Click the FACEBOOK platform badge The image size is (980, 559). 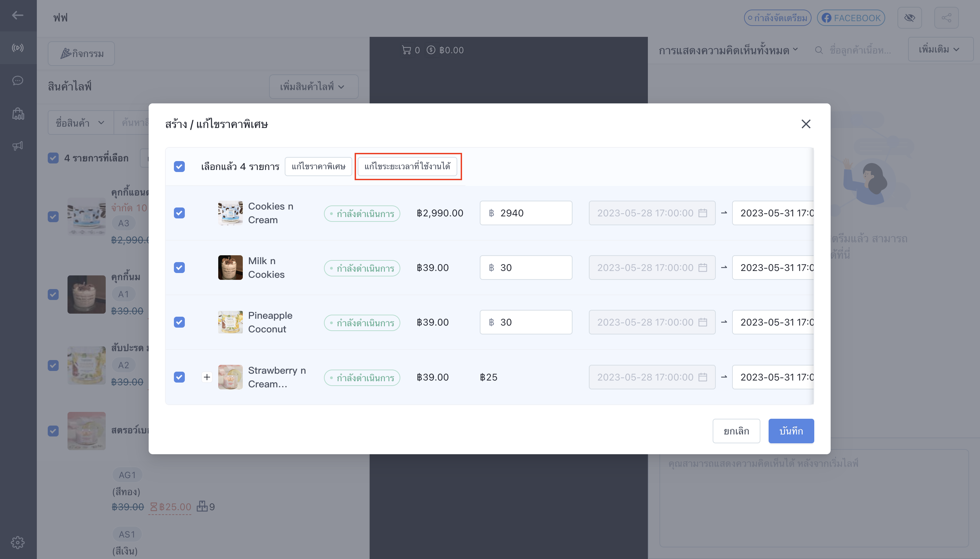851,18
